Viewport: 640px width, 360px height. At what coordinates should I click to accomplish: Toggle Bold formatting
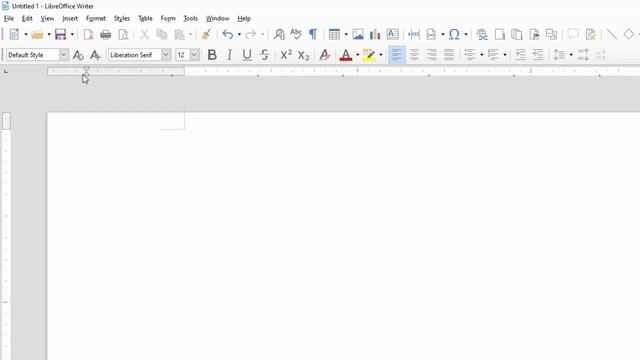[212, 55]
